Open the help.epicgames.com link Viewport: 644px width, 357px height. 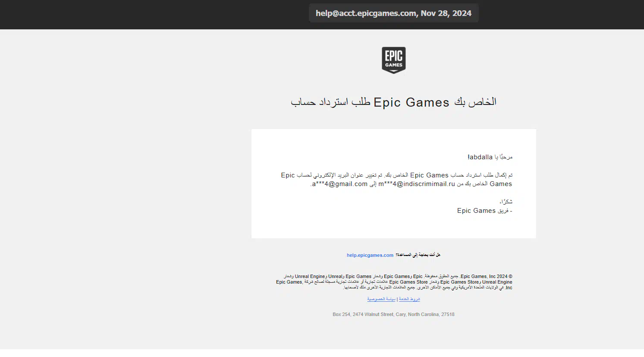pos(370,255)
